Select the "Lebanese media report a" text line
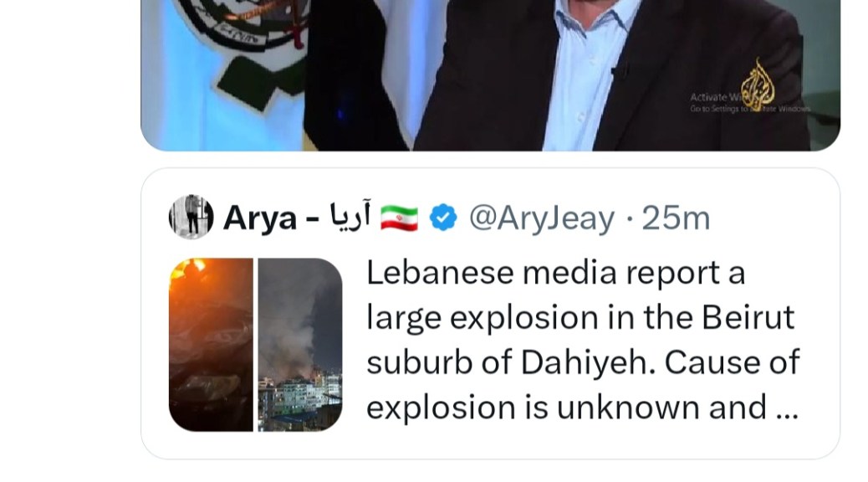The image size is (868, 482). pyautogui.click(x=556, y=273)
